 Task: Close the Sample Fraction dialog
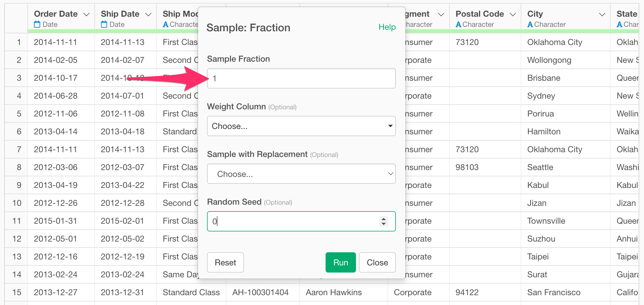pos(377,262)
